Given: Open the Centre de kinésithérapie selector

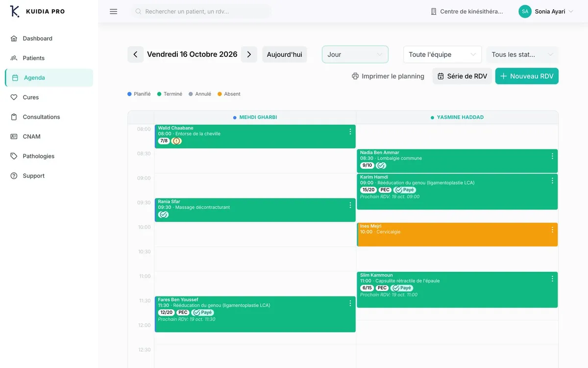Looking at the screenshot, I should (x=466, y=11).
